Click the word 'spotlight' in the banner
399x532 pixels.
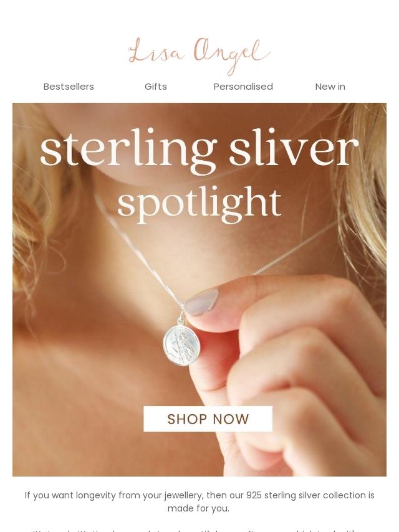point(199,204)
